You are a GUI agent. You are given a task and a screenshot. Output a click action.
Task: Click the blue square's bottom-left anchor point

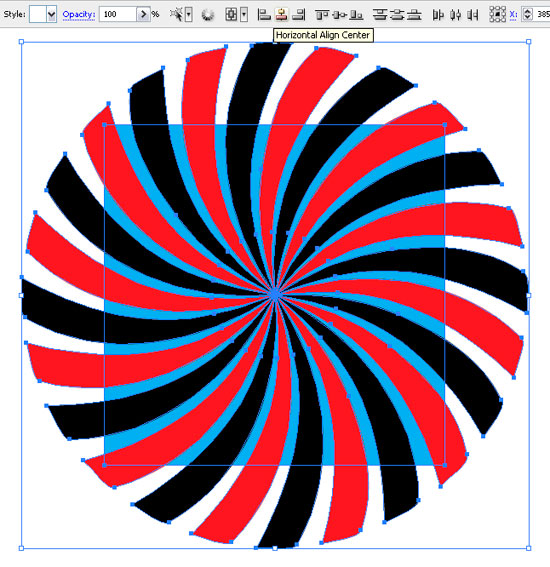pyautogui.click(x=105, y=465)
